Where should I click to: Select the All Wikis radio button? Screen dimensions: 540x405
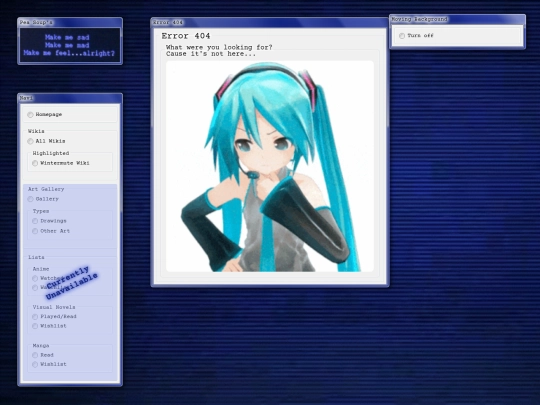(x=30, y=141)
